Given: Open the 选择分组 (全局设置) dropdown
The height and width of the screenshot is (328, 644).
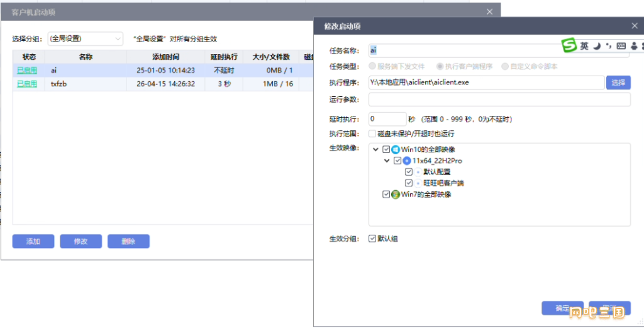Looking at the screenshot, I should pos(86,38).
